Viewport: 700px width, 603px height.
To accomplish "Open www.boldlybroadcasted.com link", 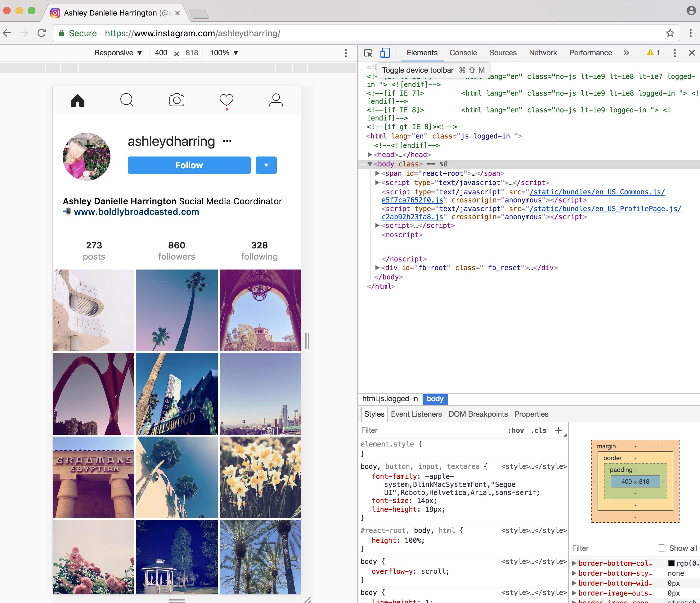I will pos(137,212).
